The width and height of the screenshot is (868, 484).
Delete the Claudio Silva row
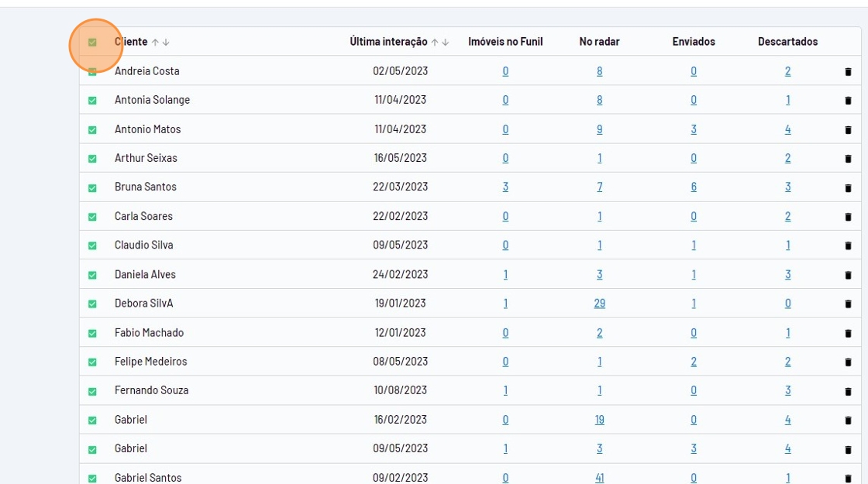[847, 245]
